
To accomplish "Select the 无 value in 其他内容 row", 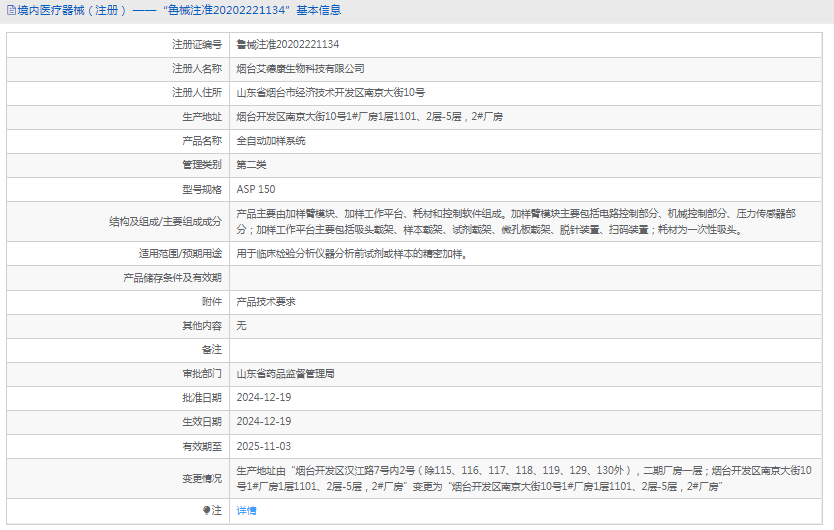I will 241,326.
